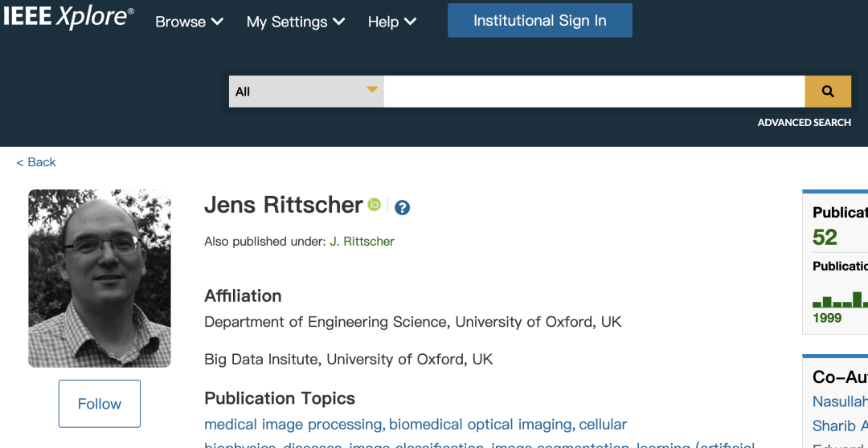Viewport: 868px width, 448px height.
Task: Click the orange dropdown arrow in search selector
Action: [372, 90]
